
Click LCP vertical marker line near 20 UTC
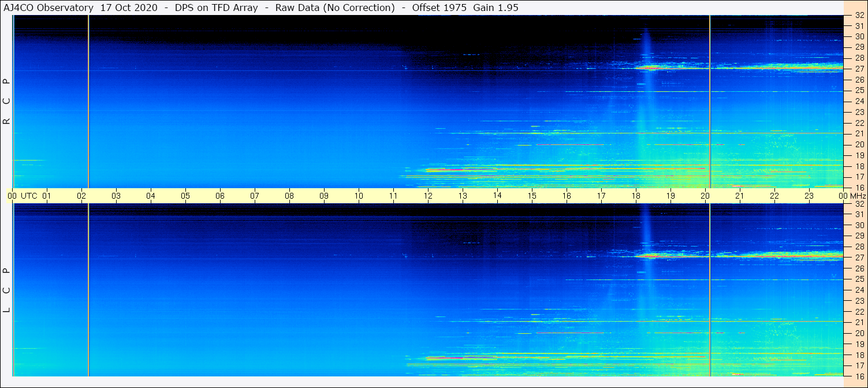[x=710, y=290]
